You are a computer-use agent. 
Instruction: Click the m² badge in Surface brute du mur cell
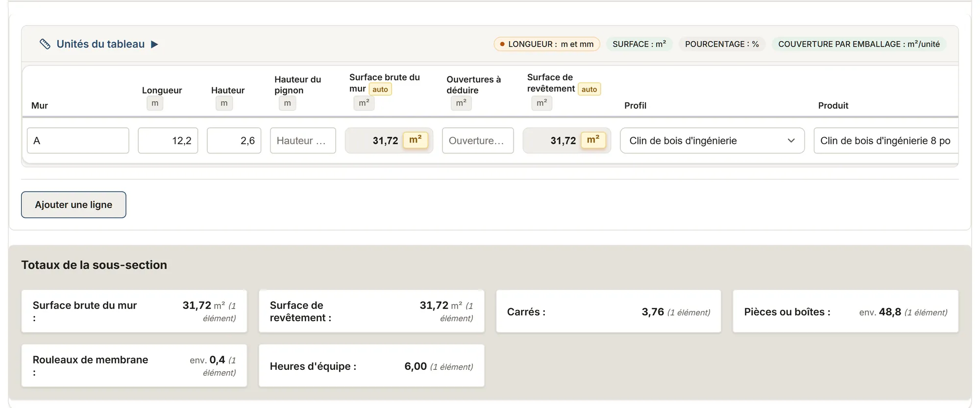point(416,140)
